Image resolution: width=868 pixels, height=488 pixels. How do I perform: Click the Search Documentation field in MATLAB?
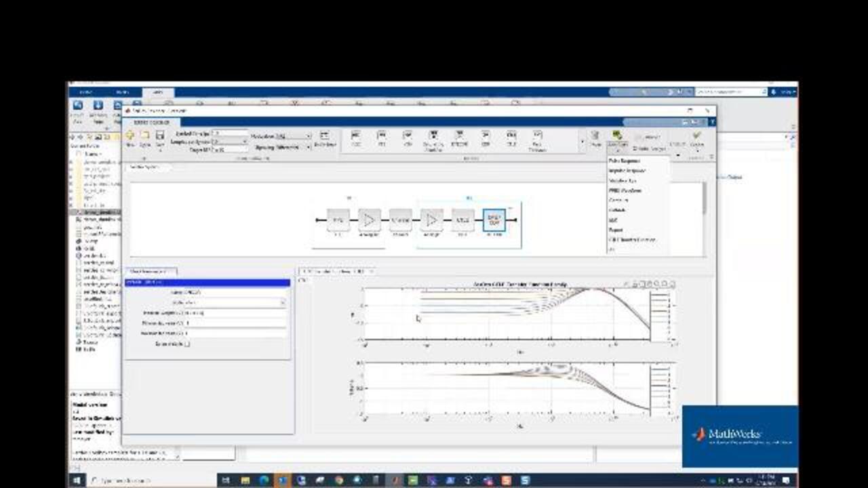[x=731, y=91]
